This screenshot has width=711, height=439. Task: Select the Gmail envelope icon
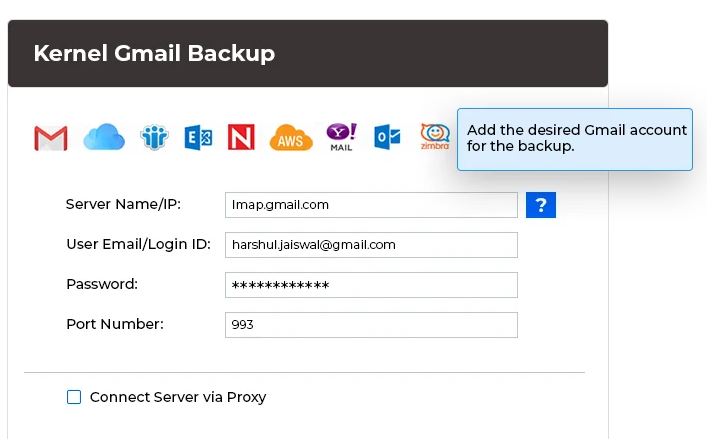click(x=50, y=137)
